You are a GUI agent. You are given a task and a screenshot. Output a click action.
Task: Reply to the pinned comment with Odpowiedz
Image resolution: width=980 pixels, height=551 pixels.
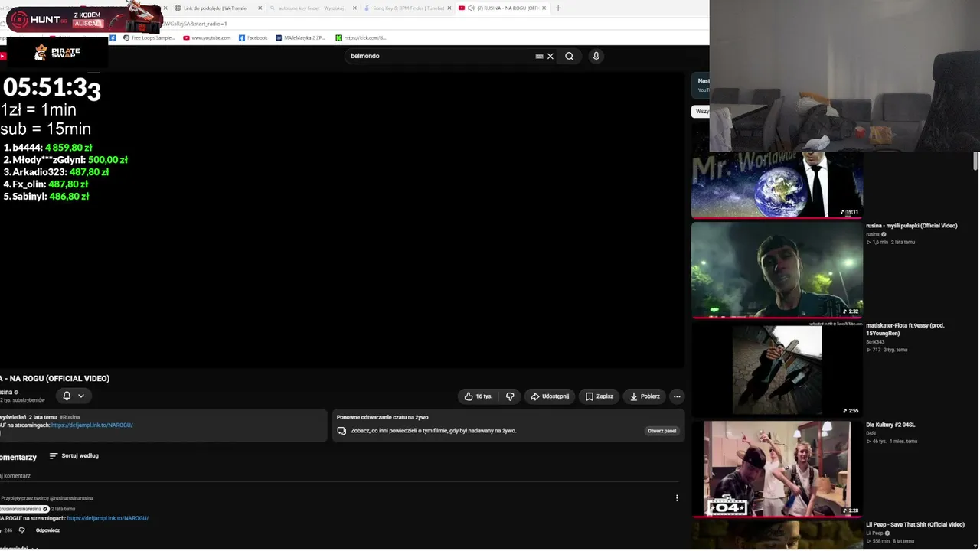click(47, 530)
